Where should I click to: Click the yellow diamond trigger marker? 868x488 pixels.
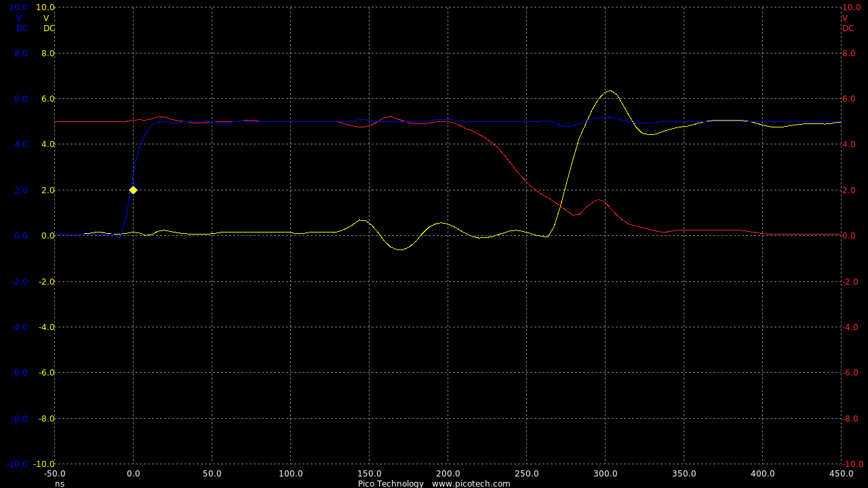[133, 190]
